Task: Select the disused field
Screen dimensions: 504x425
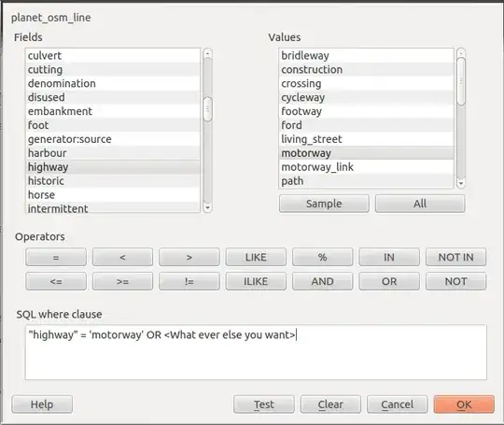Action: (x=113, y=97)
